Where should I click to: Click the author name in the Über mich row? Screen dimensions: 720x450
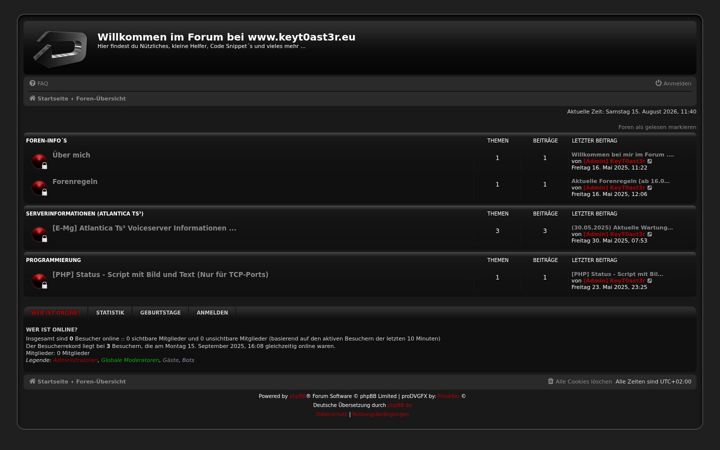tap(614, 162)
